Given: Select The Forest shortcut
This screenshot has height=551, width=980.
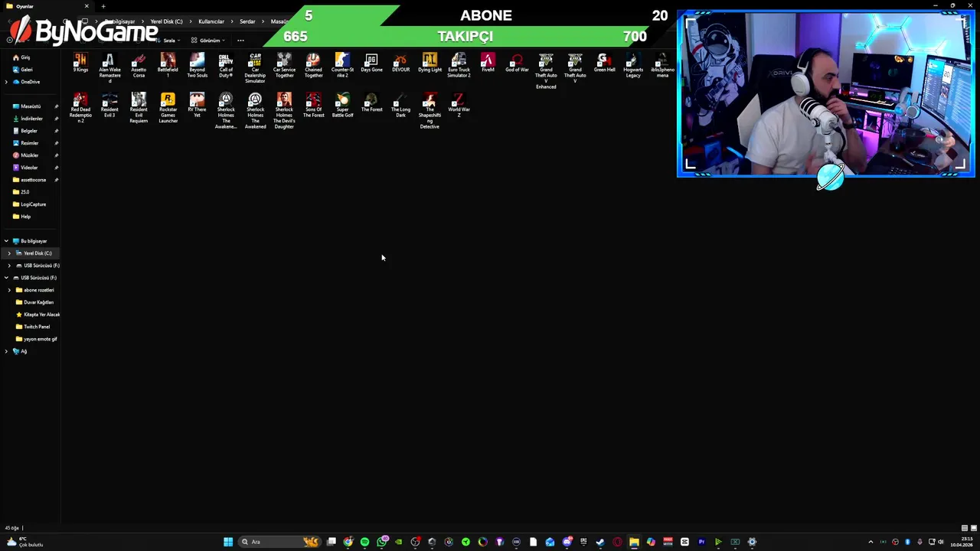Looking at the screenshot, I should pos(371,103).
